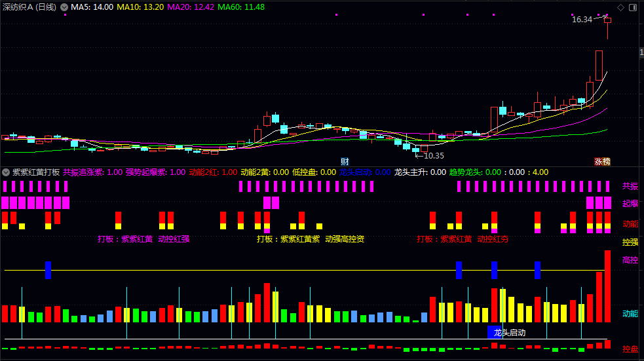Click the 共振追涨紫: 1.00 value
644x361 pixels.
click(x=93, y=172)
